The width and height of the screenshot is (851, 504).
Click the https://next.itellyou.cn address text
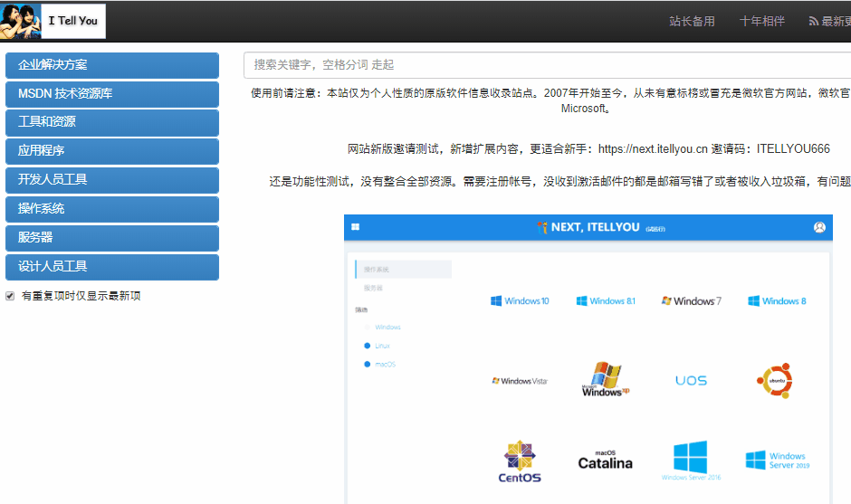[x=653, y=148]
